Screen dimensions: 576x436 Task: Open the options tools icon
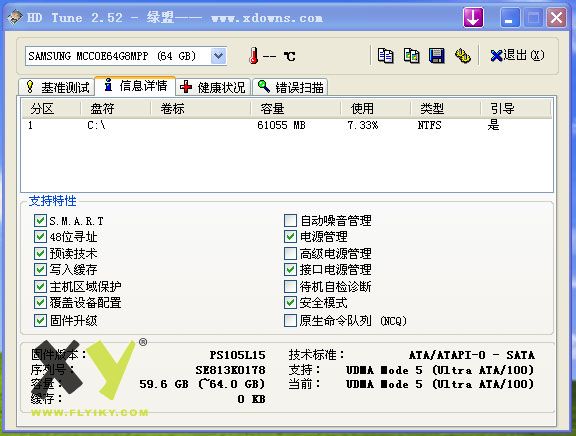click(x=462, y=56)
